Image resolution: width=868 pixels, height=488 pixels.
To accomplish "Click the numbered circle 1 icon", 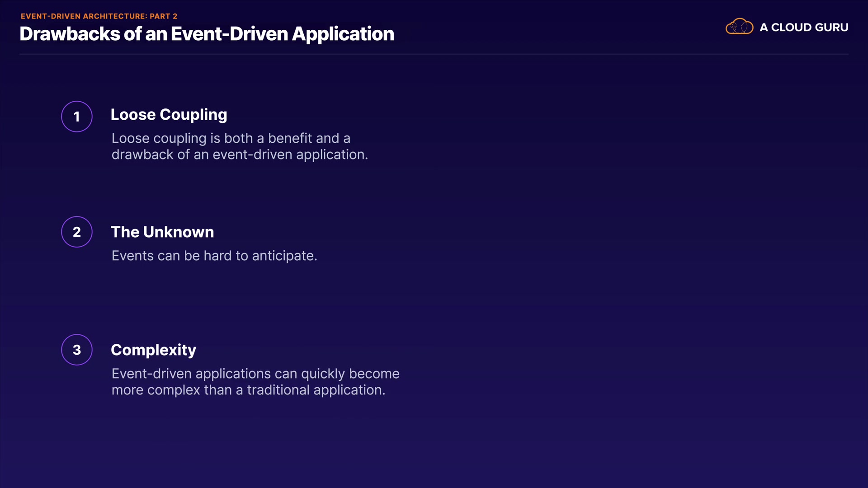I will (x=77, y=117).
